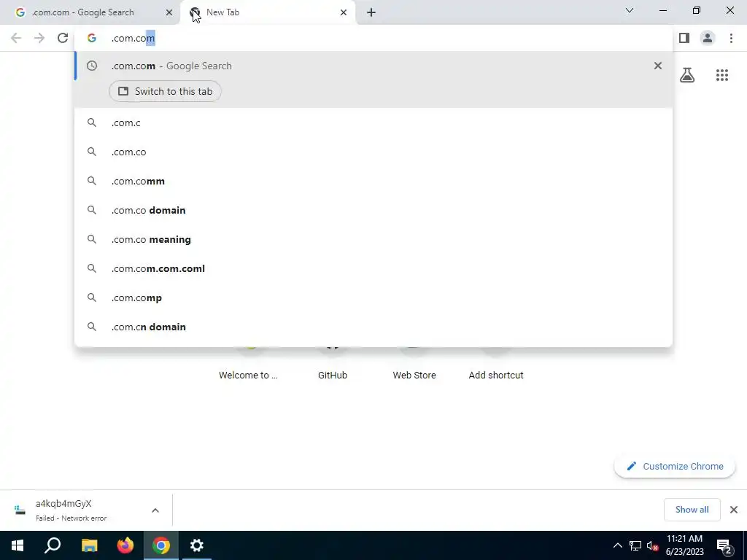Show hidden system tray icons
Image resolution: width=747 pixels, height=560 pixels.
(617, 545)
